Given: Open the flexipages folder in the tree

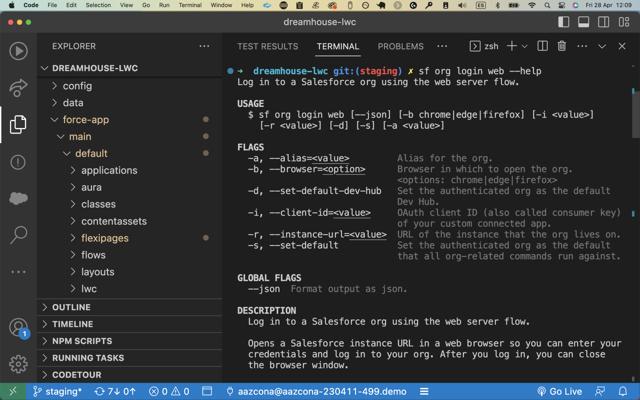Looking at the screenshot, I should point(104,238).
